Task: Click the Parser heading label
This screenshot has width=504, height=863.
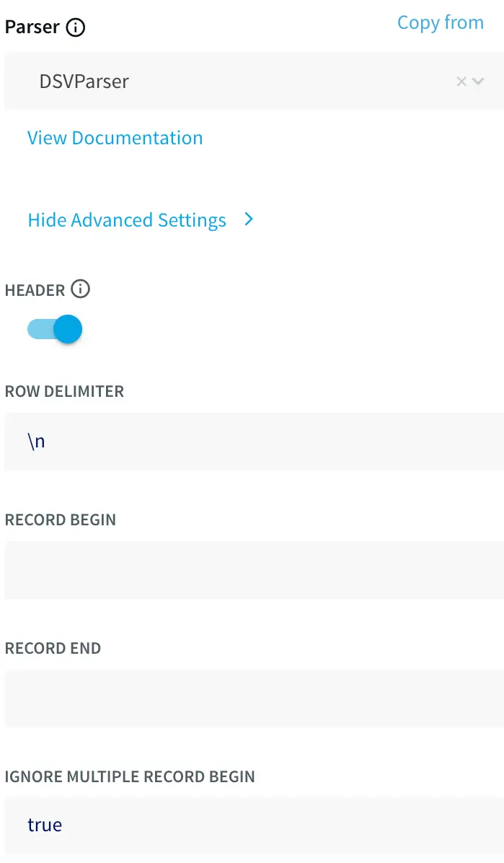Action: click(32, 27)
